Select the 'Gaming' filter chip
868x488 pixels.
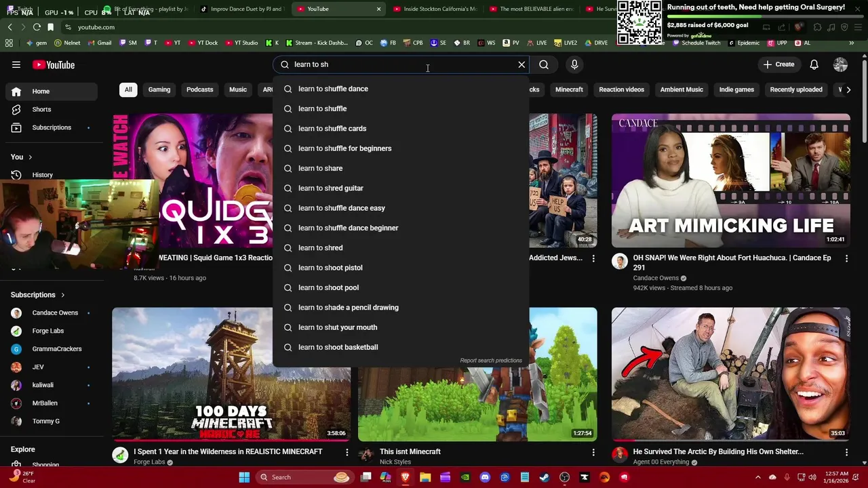pos(159,89)
